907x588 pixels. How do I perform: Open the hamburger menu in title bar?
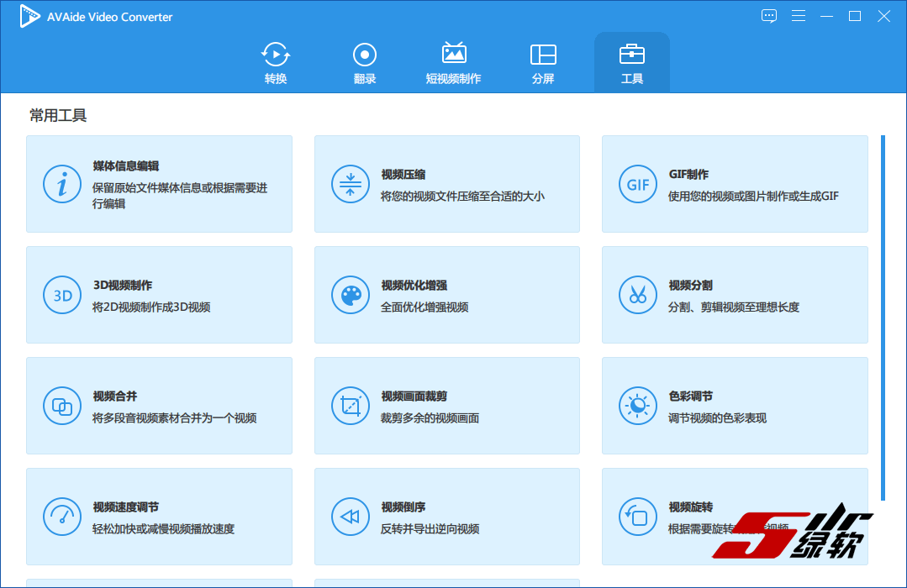pos(799,16)
